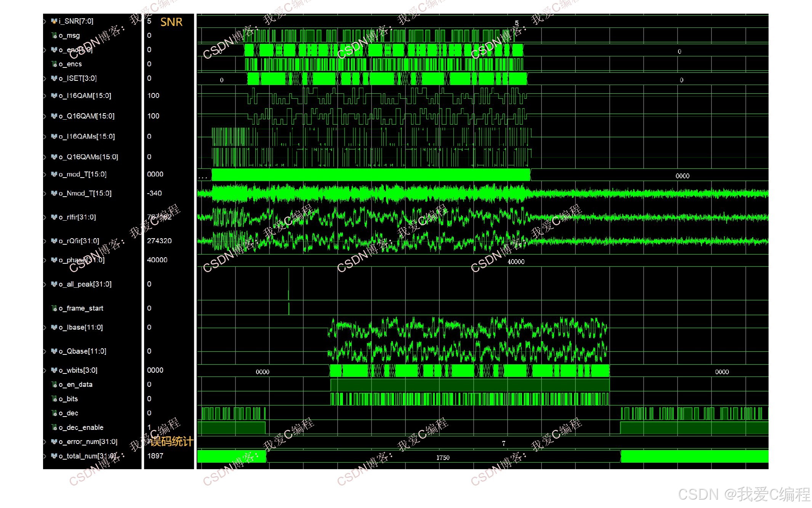Click the bus icon beside o_mod_T[15:0]
The image size is (812, 508).
pyautogui.click(x=54, y=175)
